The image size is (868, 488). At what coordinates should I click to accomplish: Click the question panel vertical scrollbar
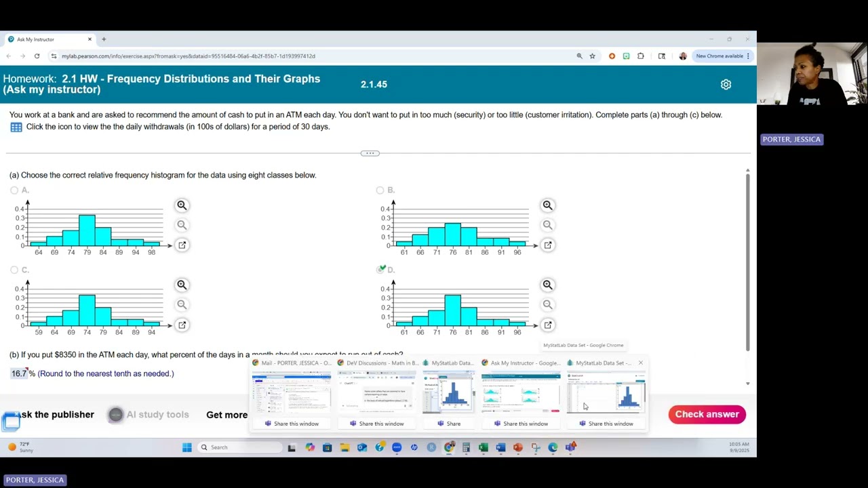[747, 261]
